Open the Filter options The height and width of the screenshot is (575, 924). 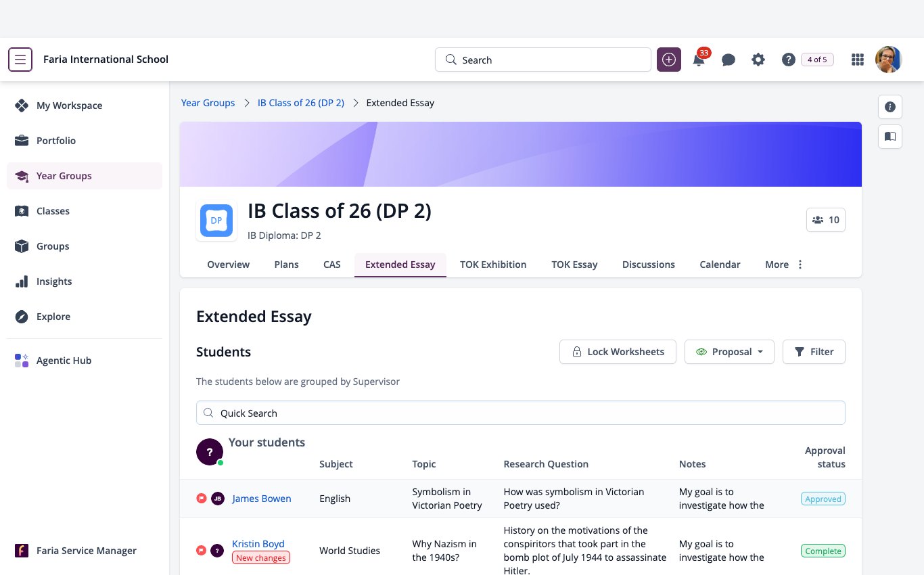[814, 352]
